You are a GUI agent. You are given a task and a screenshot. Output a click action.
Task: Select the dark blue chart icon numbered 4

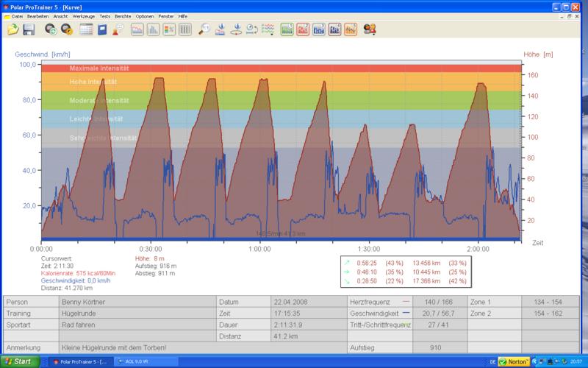tap(334, 29)
